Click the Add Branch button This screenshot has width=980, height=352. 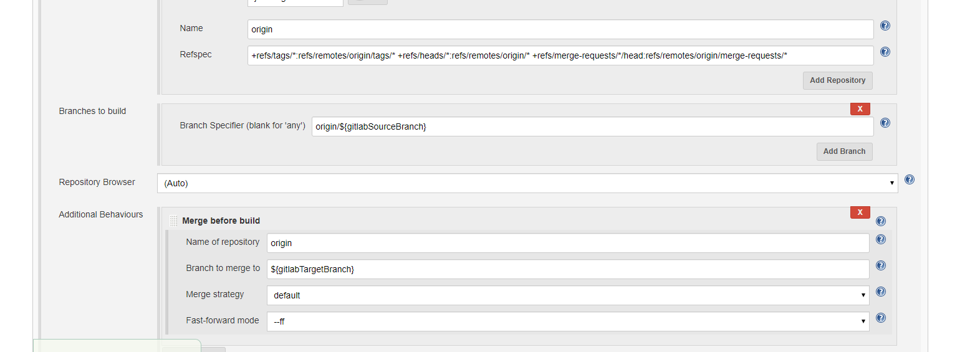pyautogui.click(x=844, y=151)
